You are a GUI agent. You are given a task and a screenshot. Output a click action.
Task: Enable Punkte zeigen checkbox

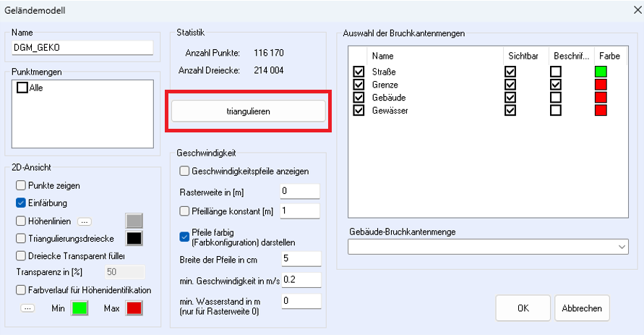coord(21,186)
